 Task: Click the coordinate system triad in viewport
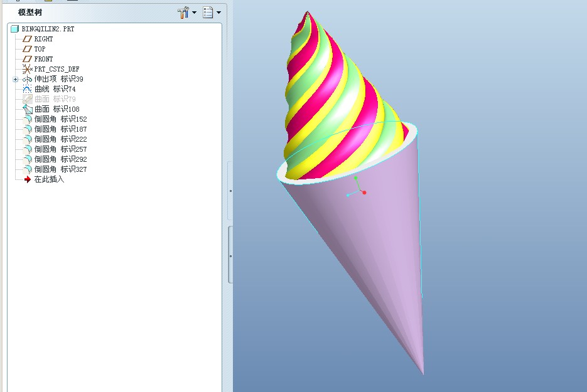tap(356, 187)
